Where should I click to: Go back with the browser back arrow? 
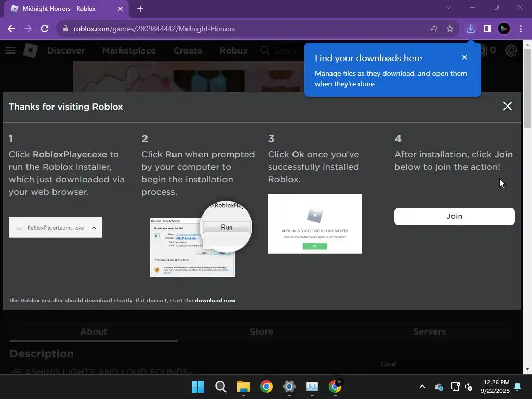11,29
